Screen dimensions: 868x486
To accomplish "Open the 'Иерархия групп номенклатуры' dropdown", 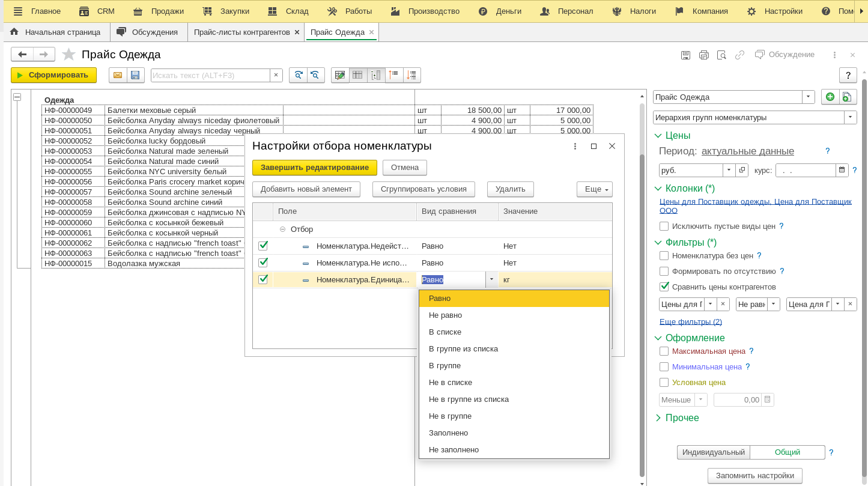I will click(x=850, y=117).
